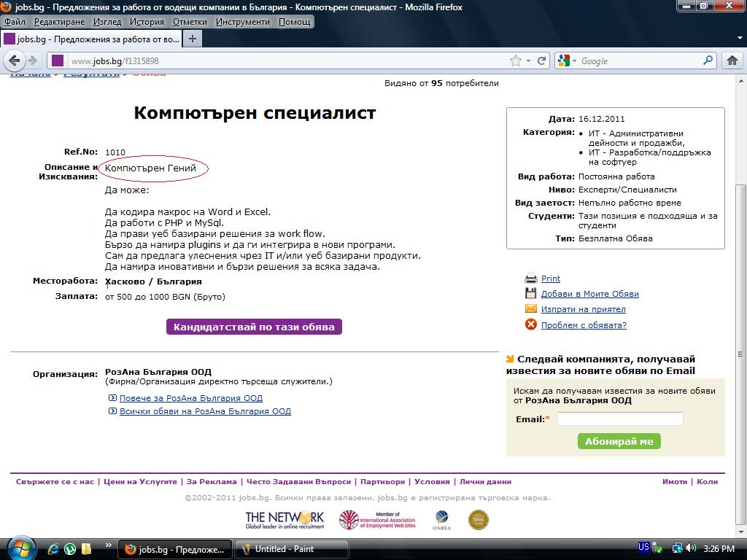The height and width of the screenshot is (560, 747).
Task: Click the International Association of Employment Web Sites logo
Action: coord(377,520)
